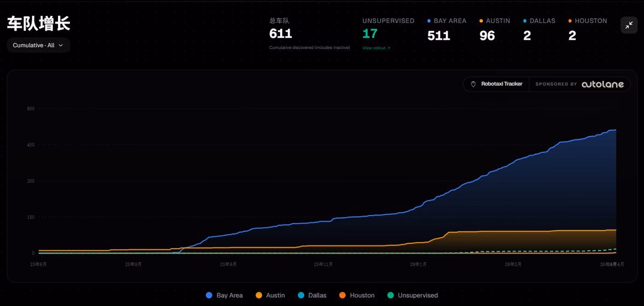
Task: Click the Robotaxi Tracker location pin icon
Action: [x=473, y=84]
